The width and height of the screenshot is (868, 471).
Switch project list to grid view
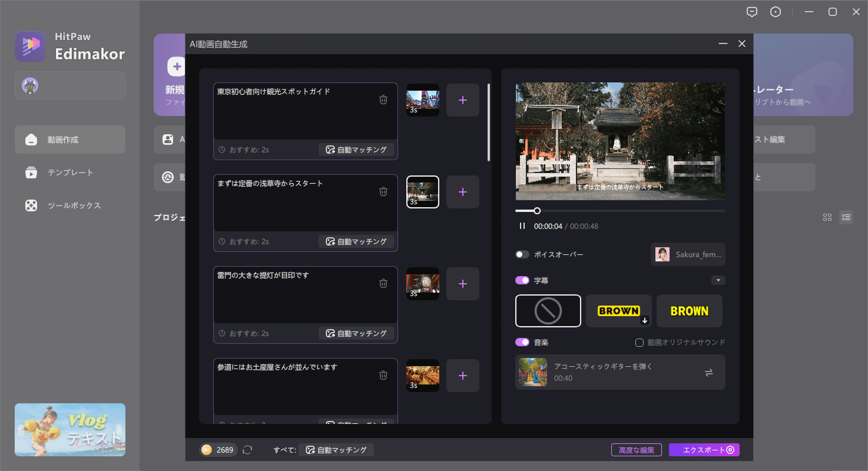[827, 217]
